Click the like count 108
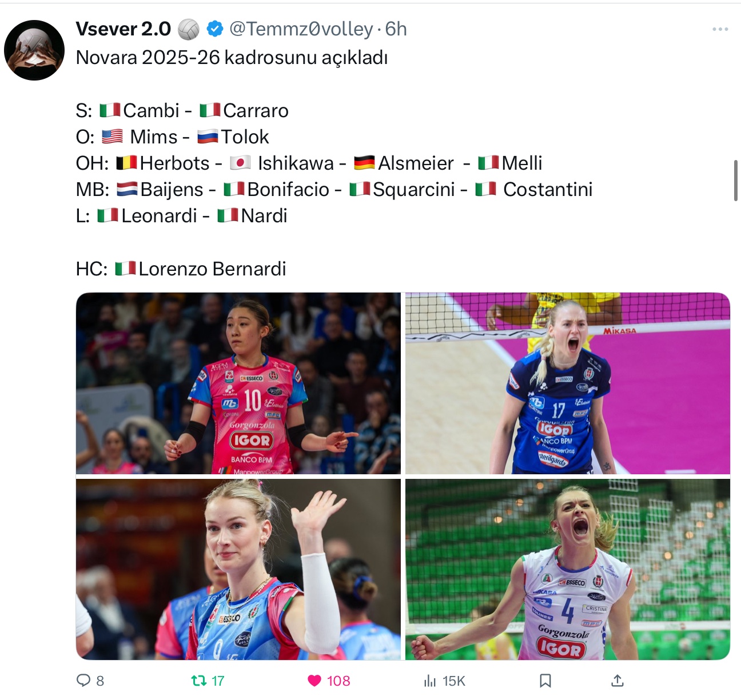 [x=338, y=681]
